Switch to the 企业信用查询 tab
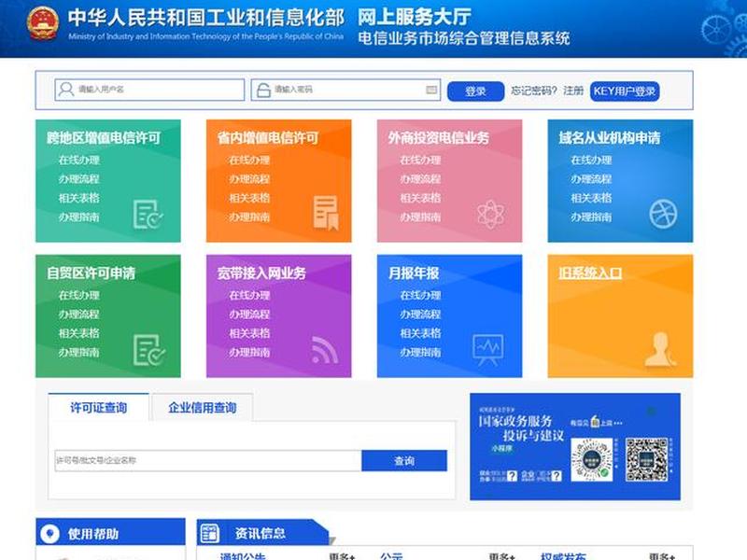The height and width of the screenshot is (560, 747). (202, 408)
